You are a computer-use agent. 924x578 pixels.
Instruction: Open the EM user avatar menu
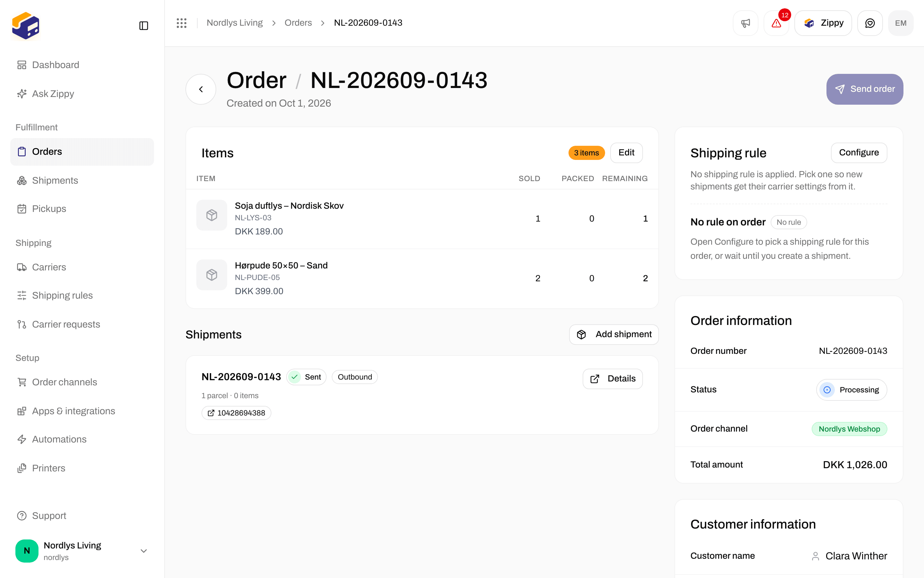point(901,23)
